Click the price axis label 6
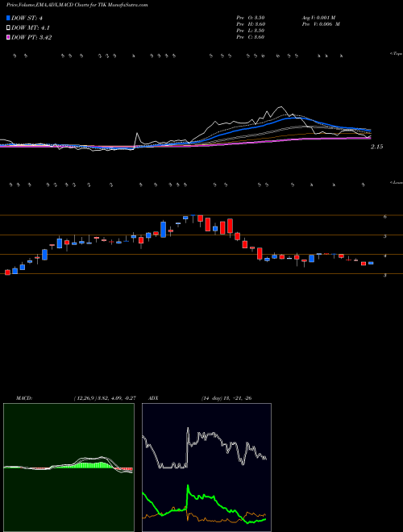The image size is (403, 532). (x=385, y=217)
